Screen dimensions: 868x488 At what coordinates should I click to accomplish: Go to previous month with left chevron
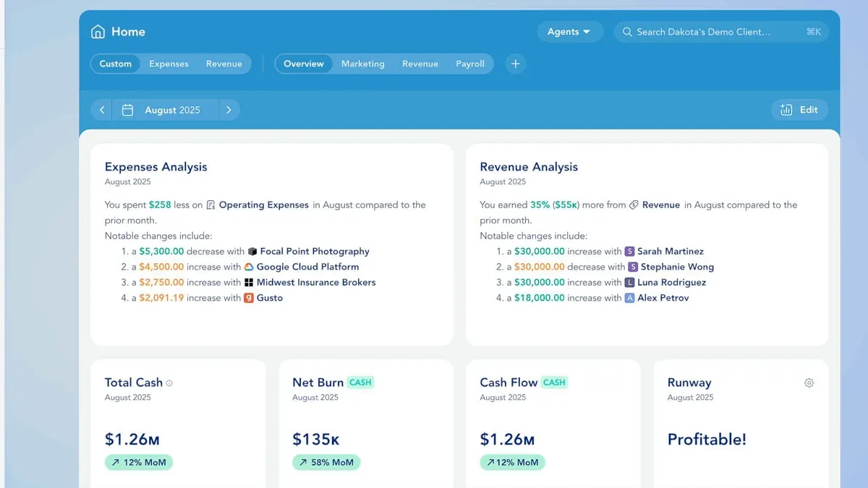point(102,110)
